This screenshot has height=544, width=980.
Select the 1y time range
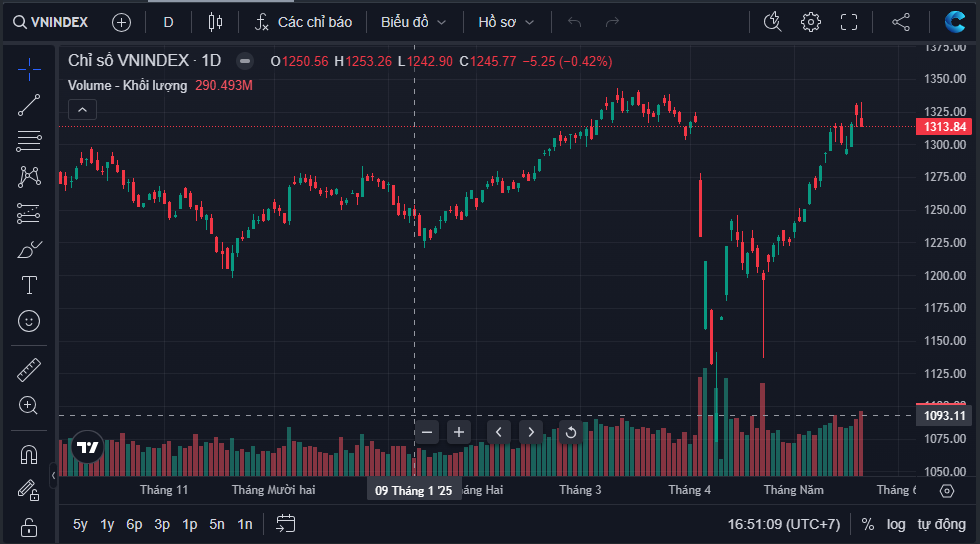108,524
